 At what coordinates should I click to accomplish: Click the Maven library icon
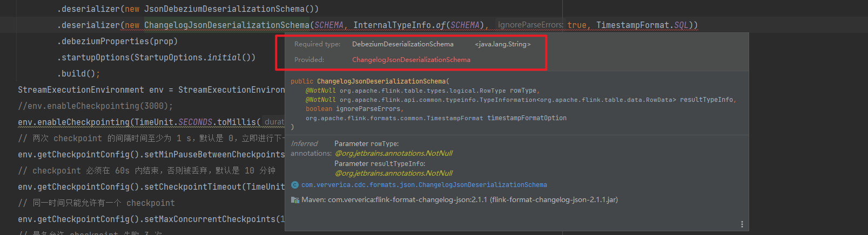(295, 200)
